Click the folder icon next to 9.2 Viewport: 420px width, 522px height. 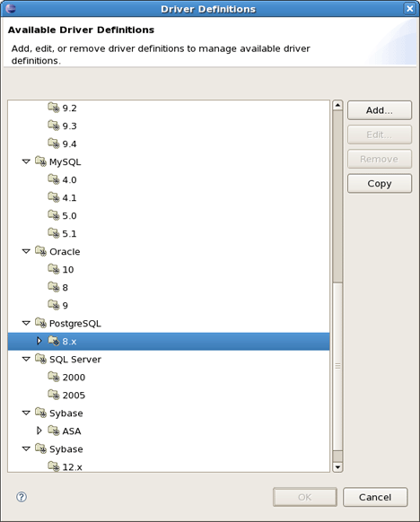coord(53,108)
